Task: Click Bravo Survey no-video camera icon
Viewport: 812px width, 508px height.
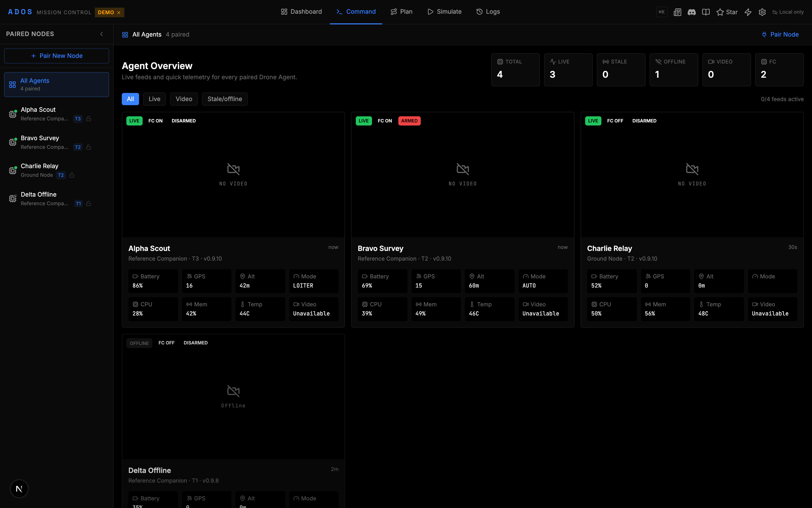Action: (463, 169)
